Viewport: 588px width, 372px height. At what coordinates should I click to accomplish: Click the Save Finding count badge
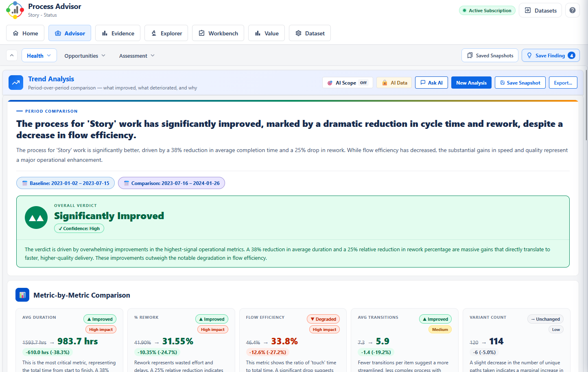coord(571,55)
